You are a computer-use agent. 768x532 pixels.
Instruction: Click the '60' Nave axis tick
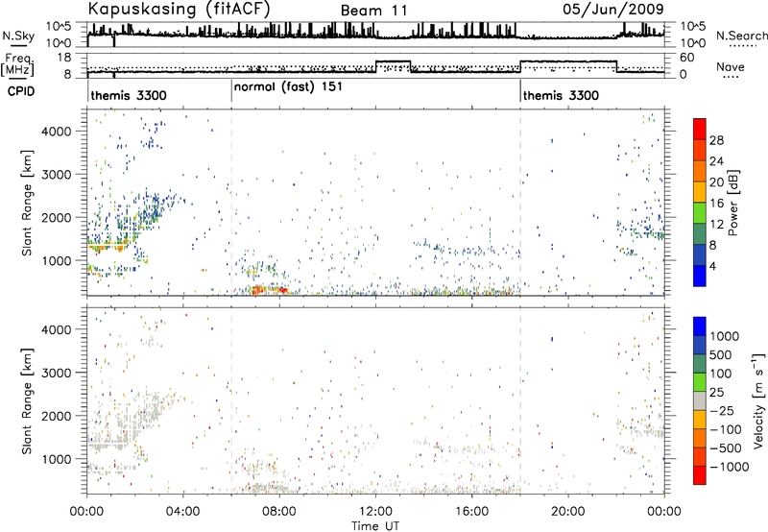point(687,58)
